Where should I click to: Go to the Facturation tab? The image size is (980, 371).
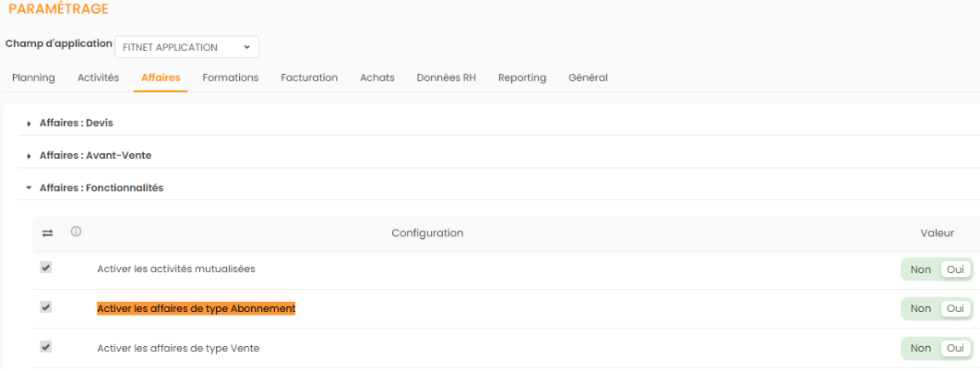pyautogui.click(x=309, y=78)
